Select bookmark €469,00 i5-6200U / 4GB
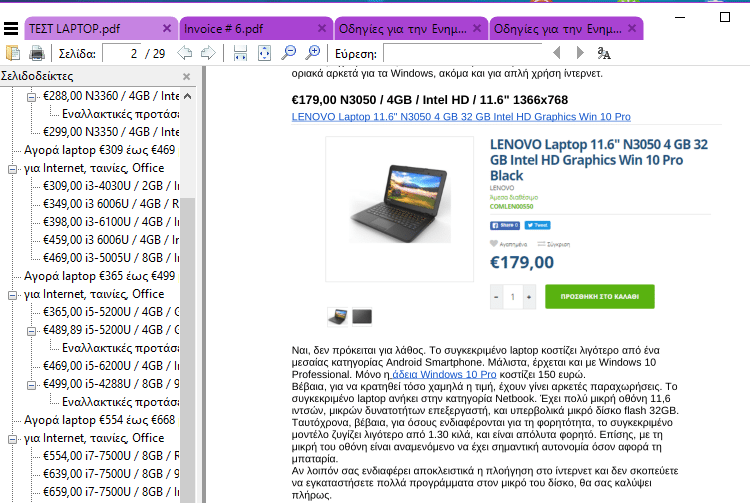The width and height of the screenshot is (750, 503). [111, 366]
